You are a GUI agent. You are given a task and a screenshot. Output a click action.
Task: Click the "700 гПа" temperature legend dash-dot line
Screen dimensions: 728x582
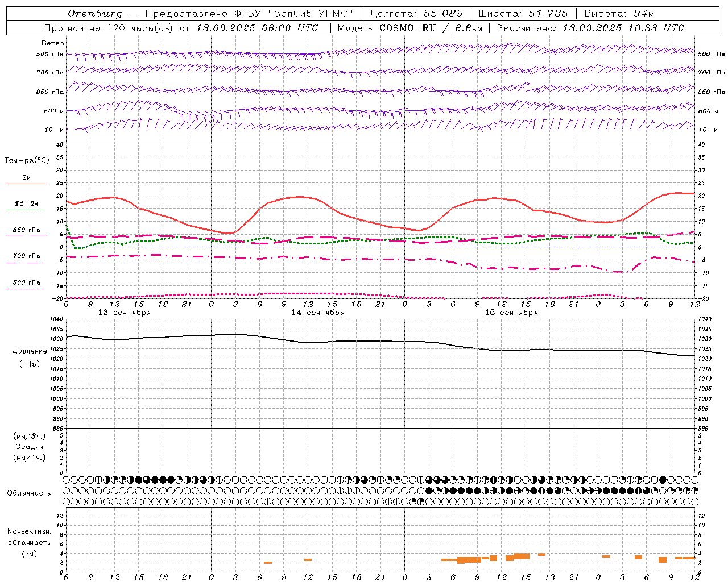pyautogui.click(x=26, y=263)
